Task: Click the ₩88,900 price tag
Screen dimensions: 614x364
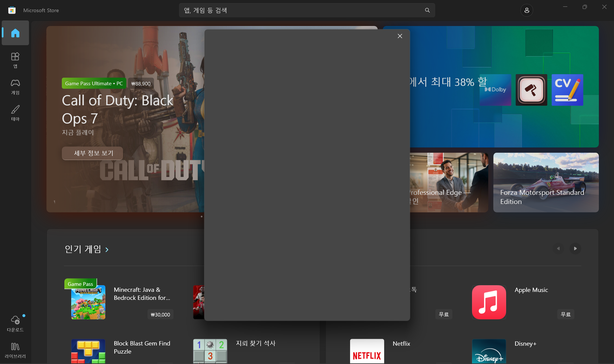Action: point(141,84)
